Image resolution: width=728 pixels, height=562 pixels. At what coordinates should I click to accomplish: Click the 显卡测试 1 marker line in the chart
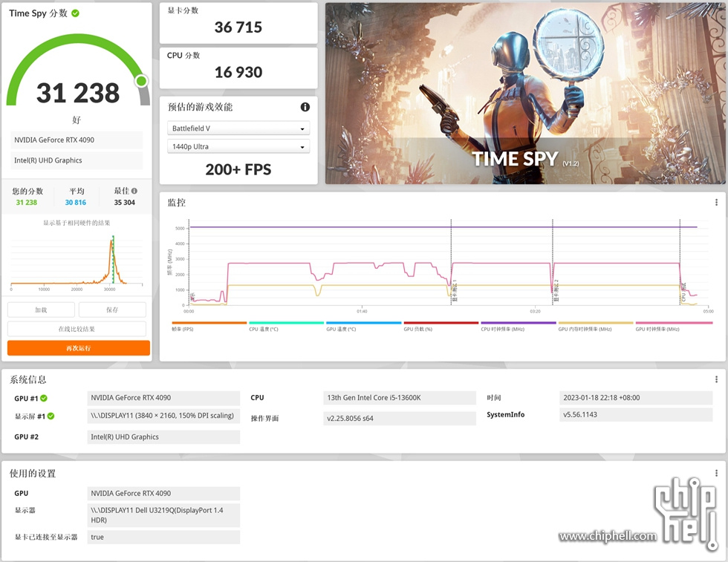click(x=452, y=262)
